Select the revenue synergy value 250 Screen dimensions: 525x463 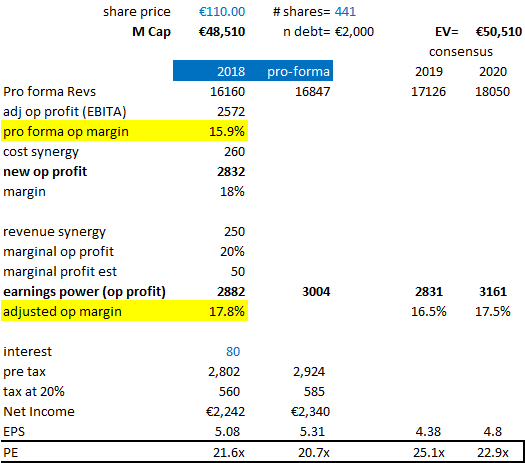[234, 232]
